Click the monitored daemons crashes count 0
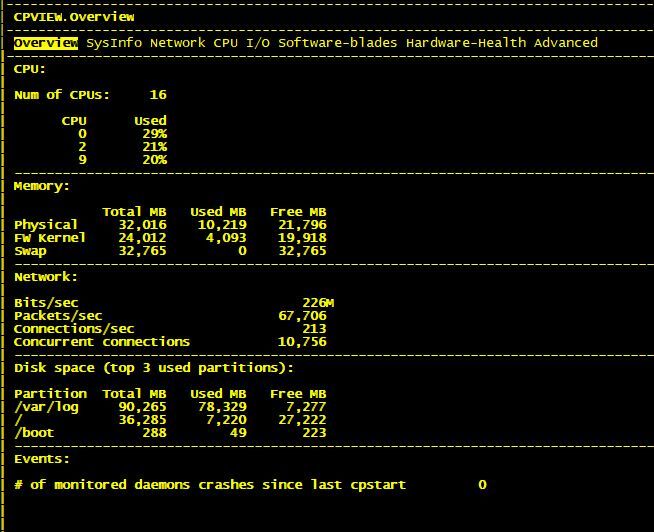 click(x=482, y=485)
